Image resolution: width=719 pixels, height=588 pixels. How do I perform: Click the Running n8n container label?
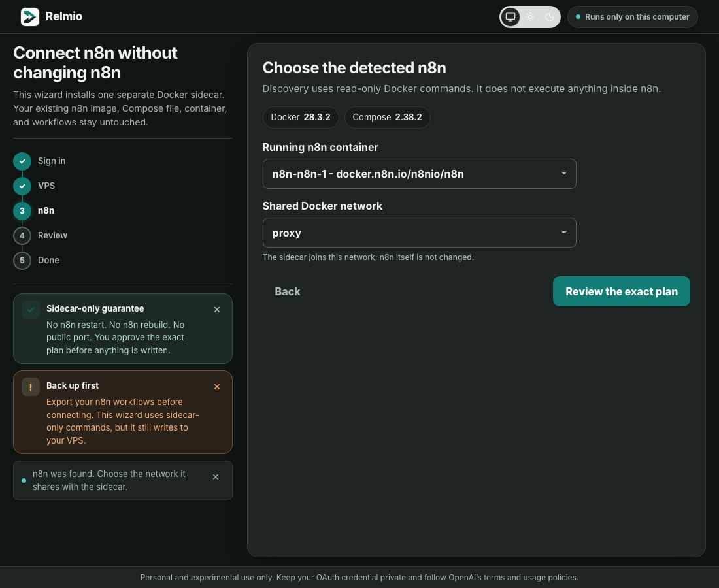point(320,147)
